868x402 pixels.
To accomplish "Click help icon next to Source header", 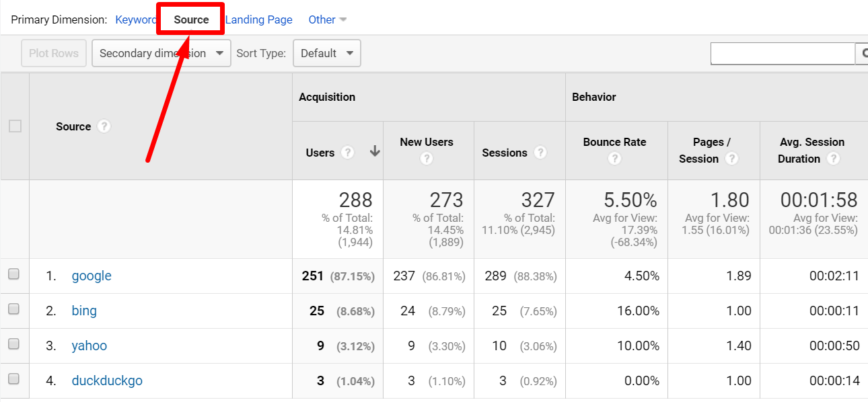I will [x=104, y=126].
